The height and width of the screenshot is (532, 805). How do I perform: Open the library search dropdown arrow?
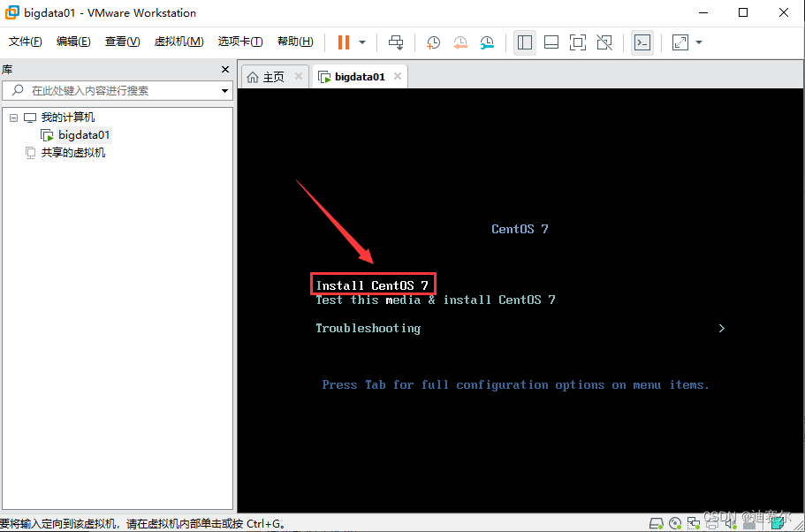pyautogui.click(x=224, y=91)
